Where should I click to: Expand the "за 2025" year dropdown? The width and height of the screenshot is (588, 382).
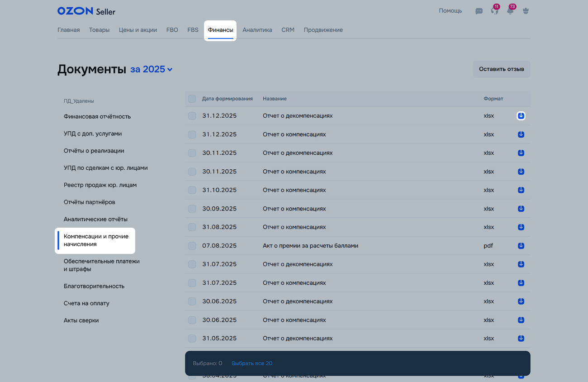coord(152,70)
